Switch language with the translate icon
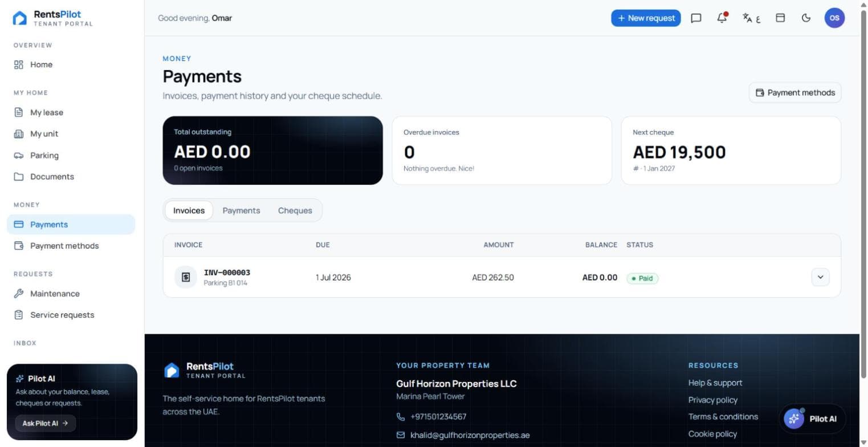The height and width of the screenshot is (447, 868). (x=751, y=18)
